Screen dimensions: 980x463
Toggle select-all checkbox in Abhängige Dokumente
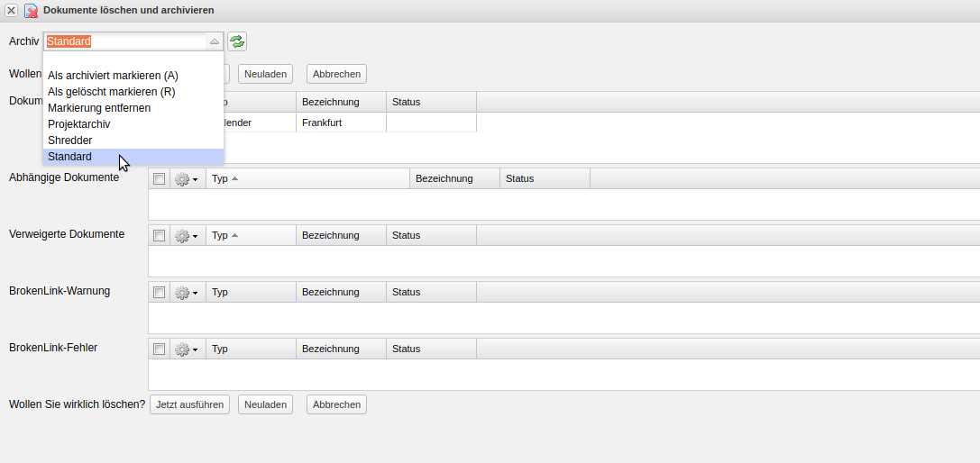coord(160,178)
